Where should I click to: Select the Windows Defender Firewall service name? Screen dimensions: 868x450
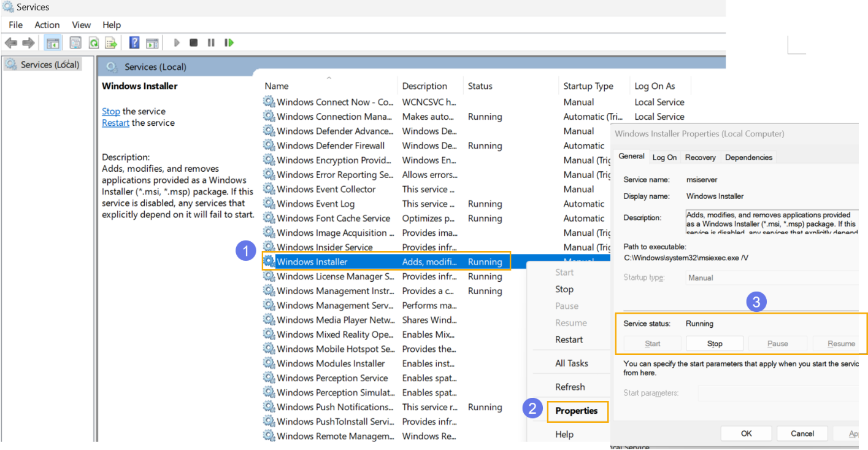click(331, 145)
